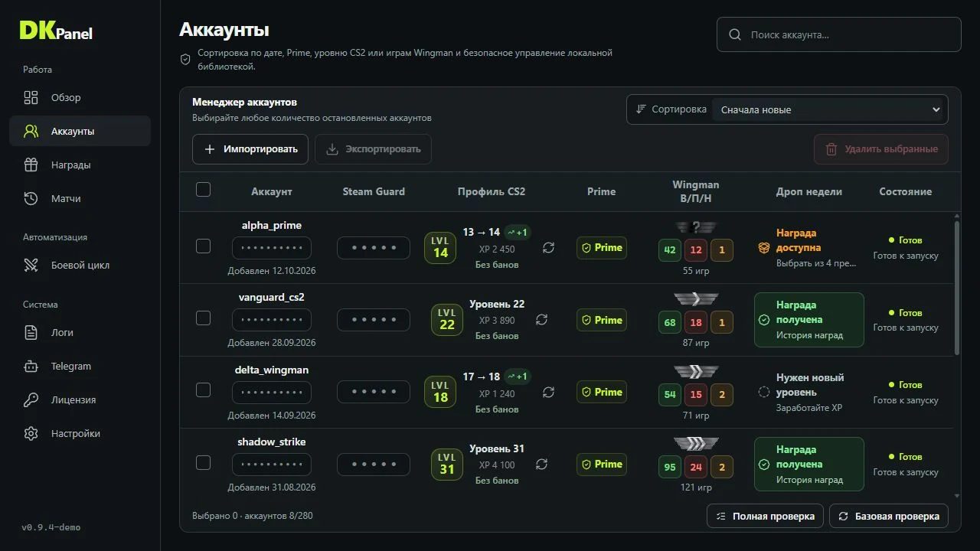Run Базовая проверка
980x551 pixels.
(x=889, y=516)
